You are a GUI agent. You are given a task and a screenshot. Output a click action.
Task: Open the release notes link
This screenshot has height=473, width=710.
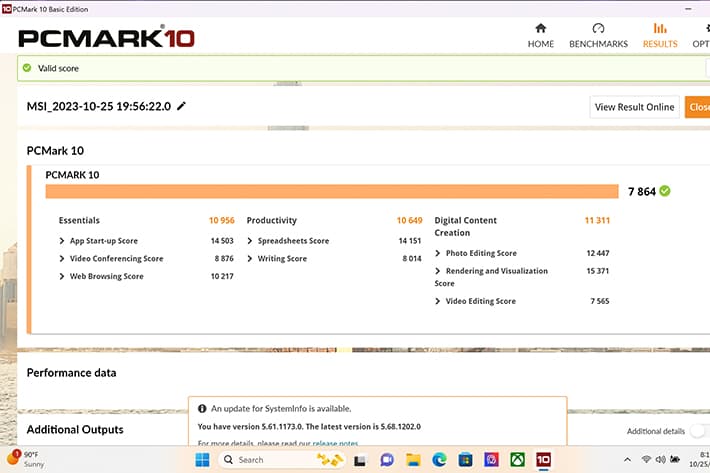pyautogui.click(x=335, y=443)
